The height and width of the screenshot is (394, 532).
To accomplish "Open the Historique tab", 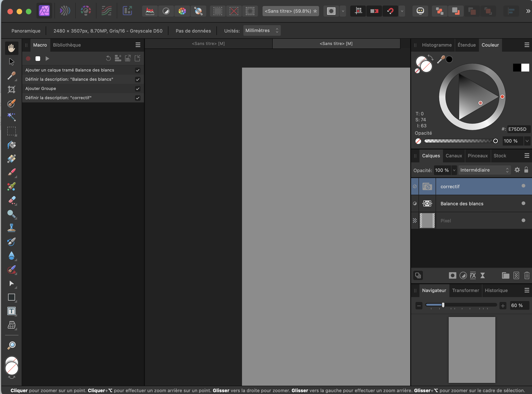I will click(x=496, y=290).
